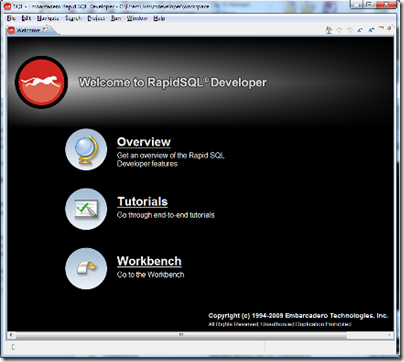This screenshot has height=362, width=404.
Task: Click 'Go through end-to-end tutorials' text
Action: pos(166,215)
